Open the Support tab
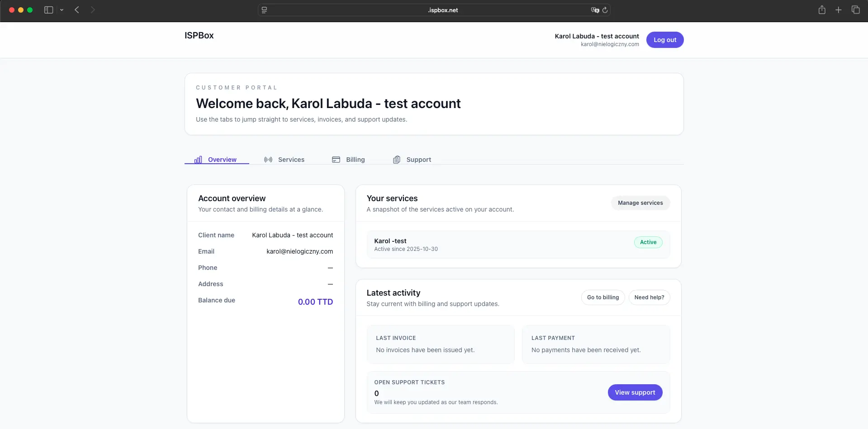868x429 pixels. pos(418,159)
